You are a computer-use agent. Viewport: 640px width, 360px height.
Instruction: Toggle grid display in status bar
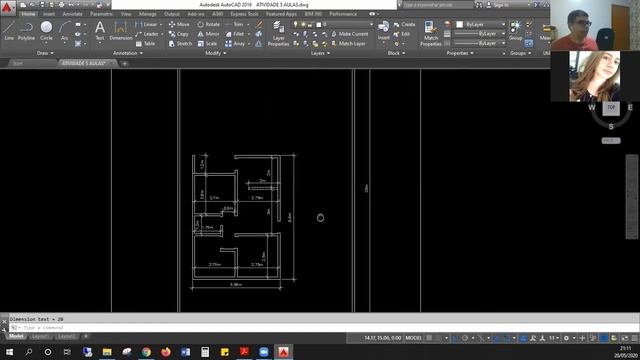(429, 338)
